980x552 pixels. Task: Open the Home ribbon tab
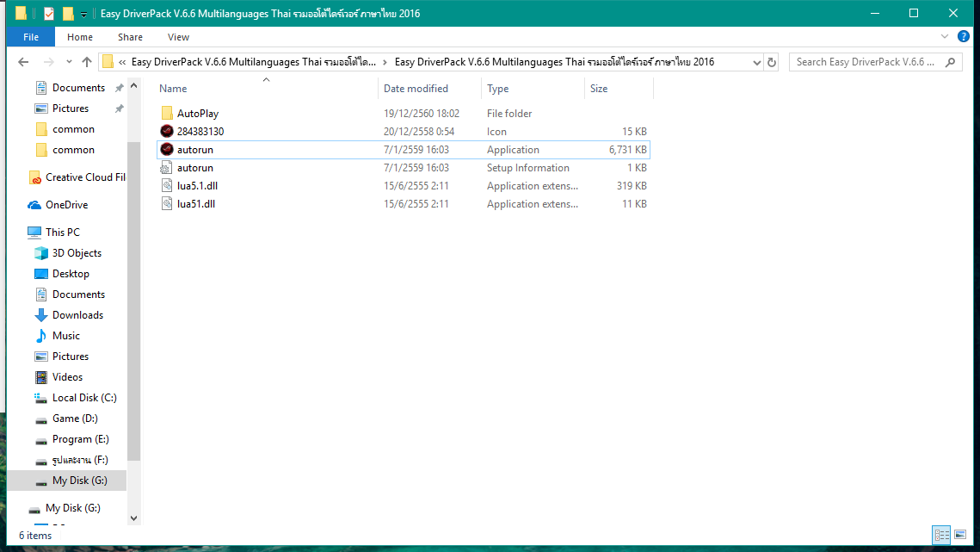[80, 37]
